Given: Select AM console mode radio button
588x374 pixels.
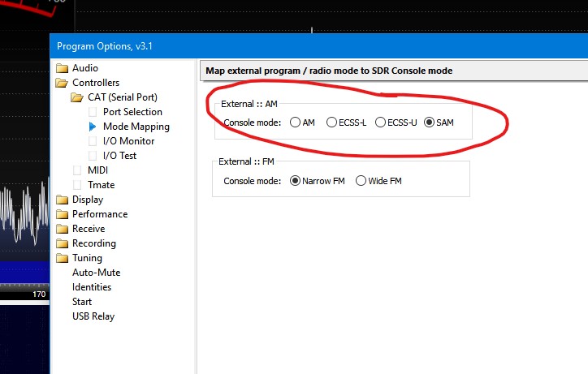Looking at the screenshot, I should pyautogui.click(x=294, y=123).
